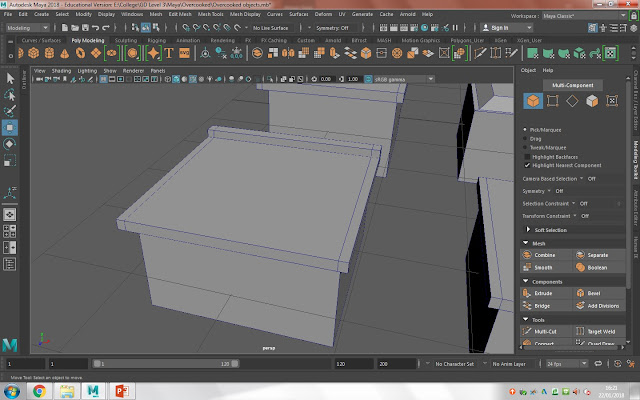This screenshot has height=400, width=640.
Task: Click the Extrude tool in Components
Action: tap(545, 292)
